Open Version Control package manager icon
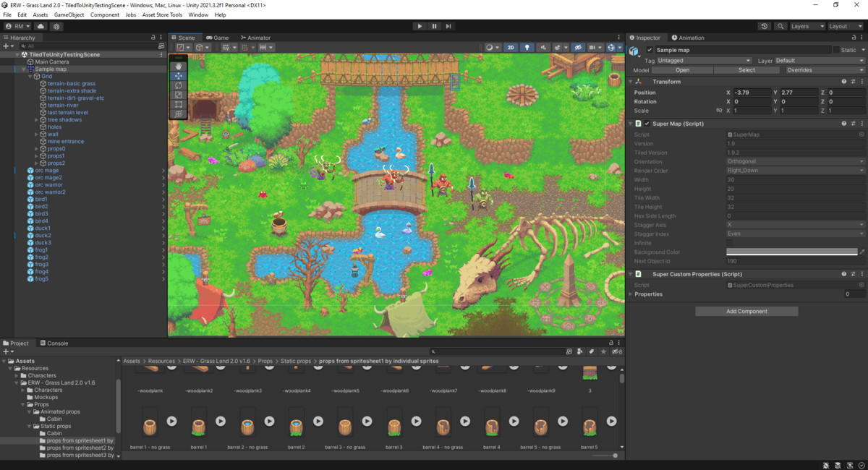Image resolution: width=868 pixels, height=470 pixels. pos(56,26)
